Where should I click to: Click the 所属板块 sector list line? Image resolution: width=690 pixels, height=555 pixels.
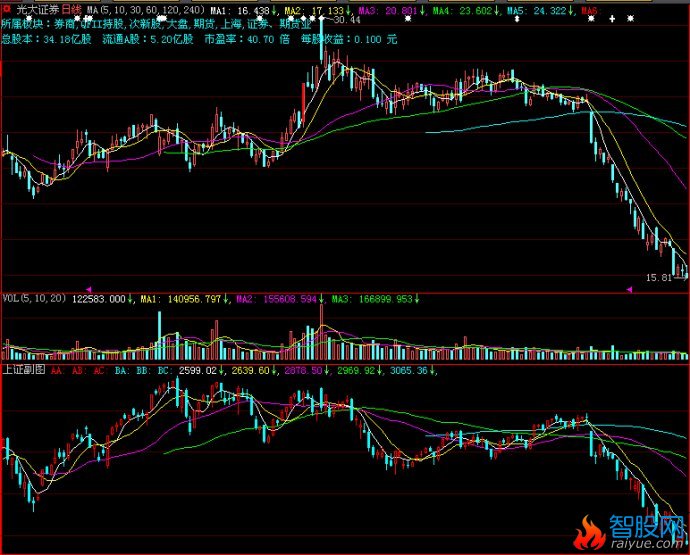click(156, 24)
